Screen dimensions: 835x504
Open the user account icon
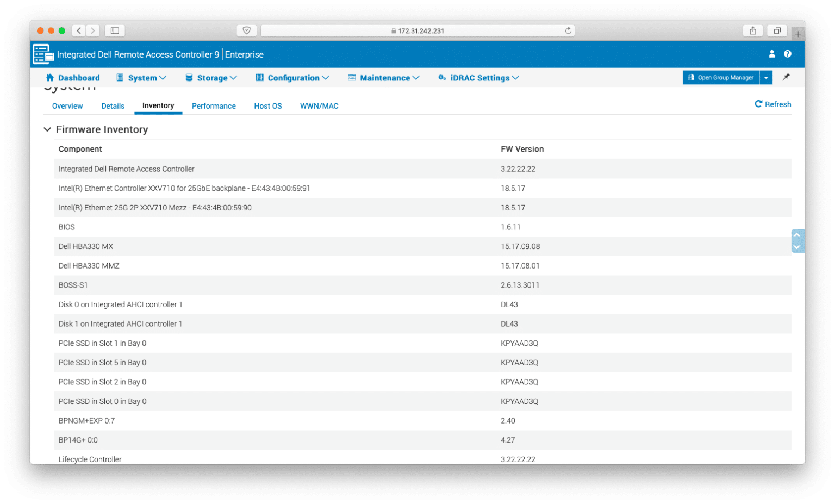(771, 54)
